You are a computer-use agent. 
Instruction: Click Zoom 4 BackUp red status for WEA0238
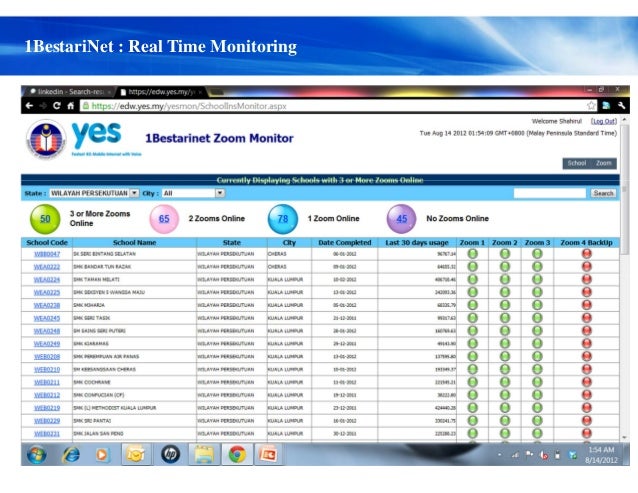(586, 305)
